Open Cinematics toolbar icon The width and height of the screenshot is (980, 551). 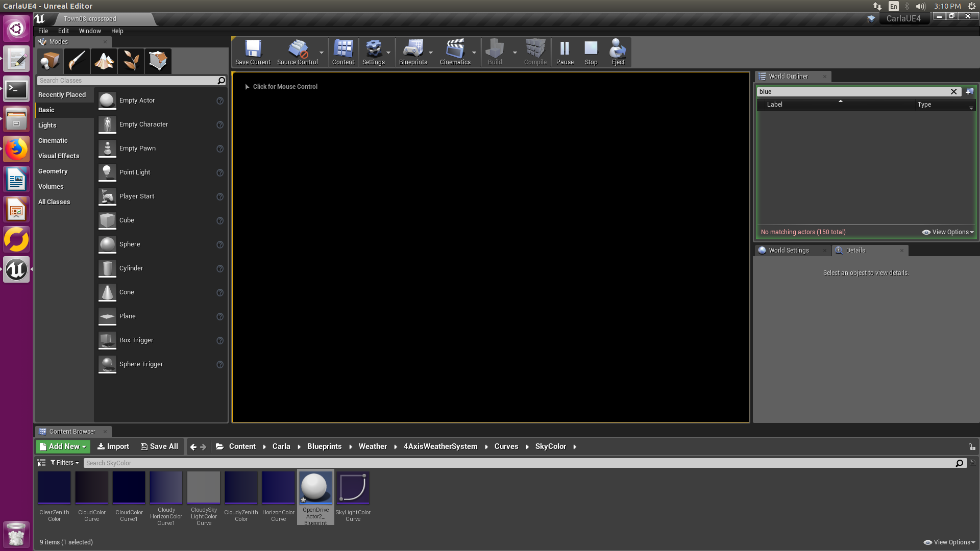(x=455, y=52)
